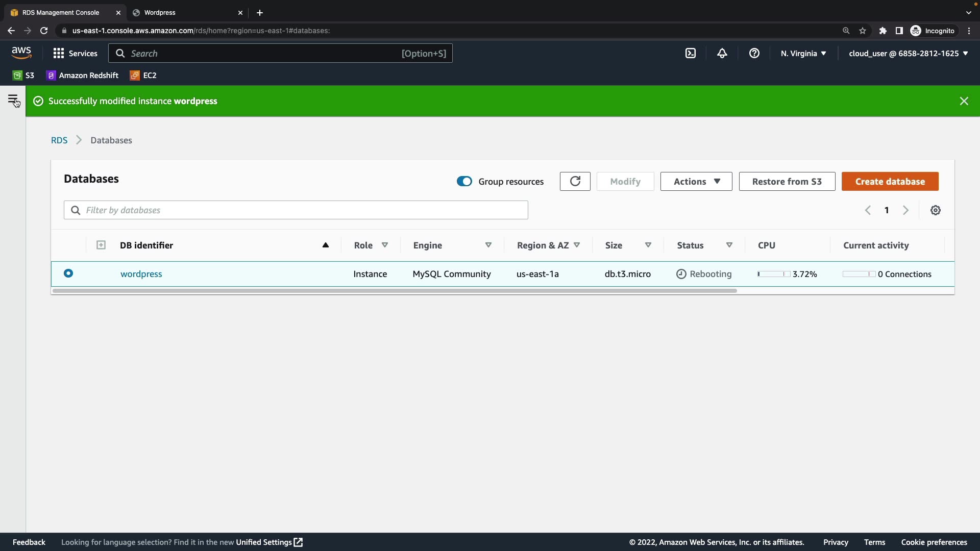The height and width of the screenshot is (551, 980).
Task: Click the Create database button
Action: tap(890, 181)
